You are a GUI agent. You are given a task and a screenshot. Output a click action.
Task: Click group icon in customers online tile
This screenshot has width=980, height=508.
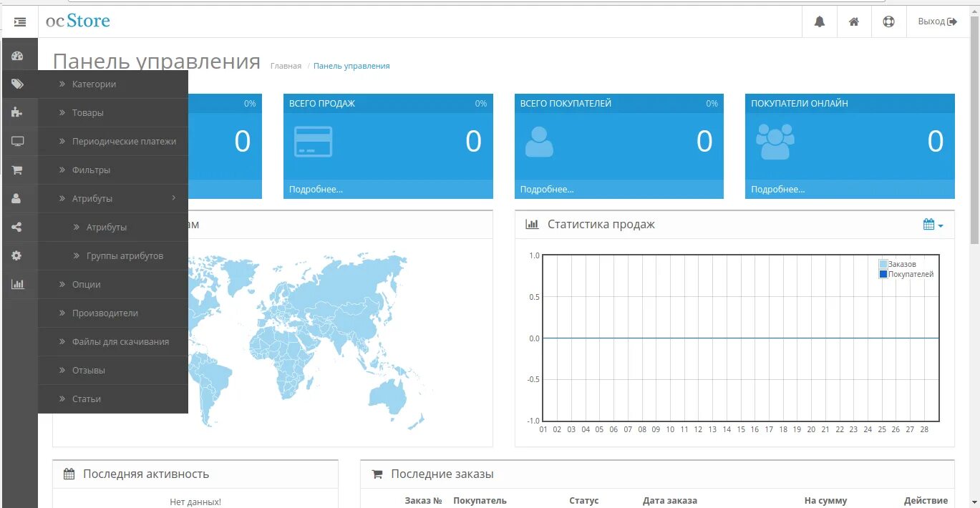[x=775, y=142]
